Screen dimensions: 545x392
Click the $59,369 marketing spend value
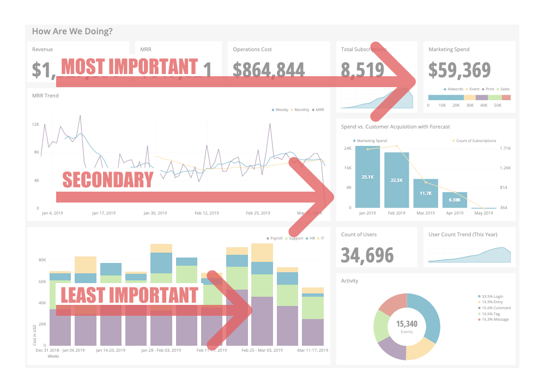459,70
